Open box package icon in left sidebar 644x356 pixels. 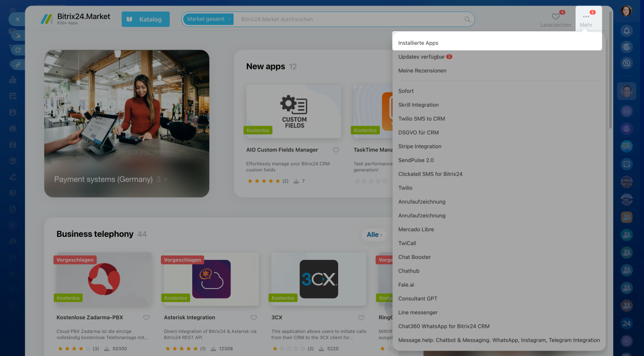pos(13,160)
